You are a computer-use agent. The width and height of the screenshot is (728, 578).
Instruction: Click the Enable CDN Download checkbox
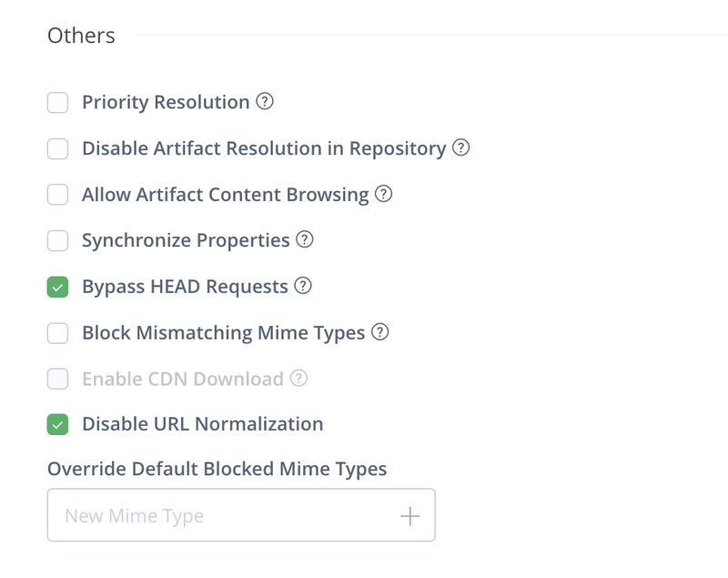[x=58, y=379]
